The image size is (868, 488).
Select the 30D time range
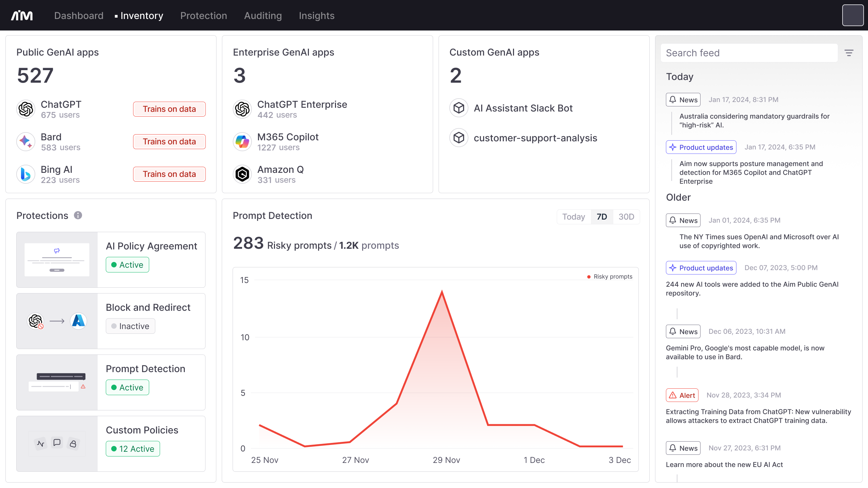(x=626, y=217)
